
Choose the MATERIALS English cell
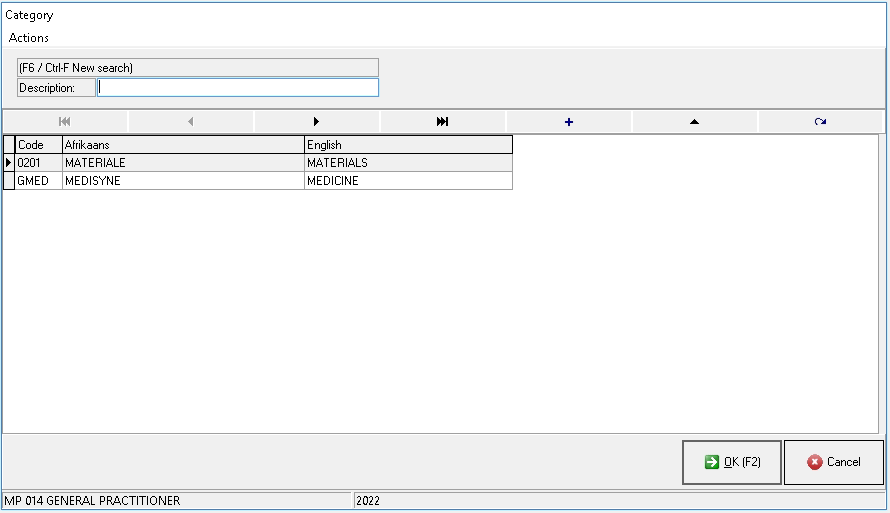(x=408, y=163)
